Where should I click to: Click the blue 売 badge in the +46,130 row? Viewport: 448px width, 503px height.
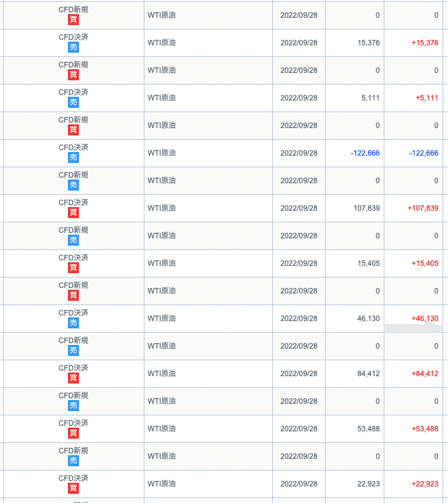coord(73,323)
